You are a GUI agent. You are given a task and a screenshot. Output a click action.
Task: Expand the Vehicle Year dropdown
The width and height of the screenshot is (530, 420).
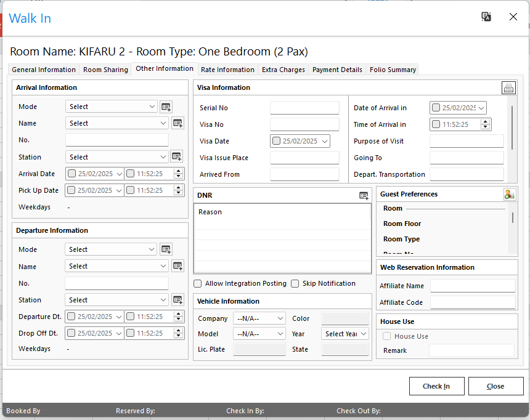pos(345,334)
